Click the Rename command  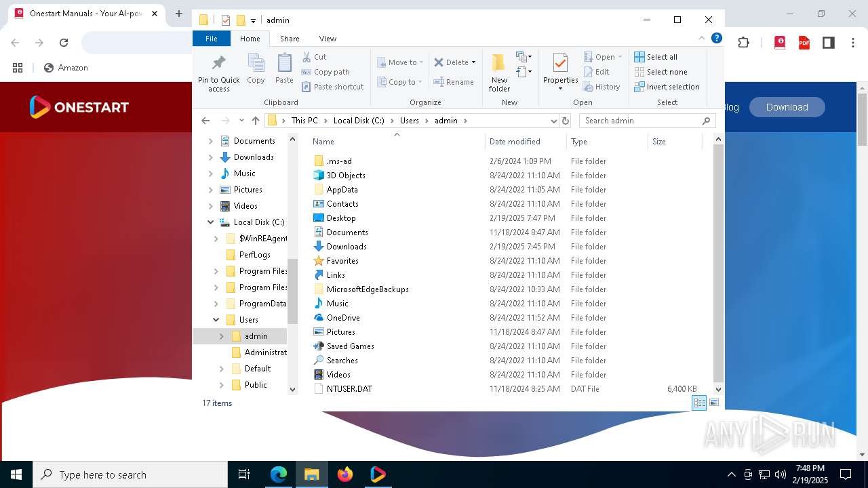coord(454,82)
